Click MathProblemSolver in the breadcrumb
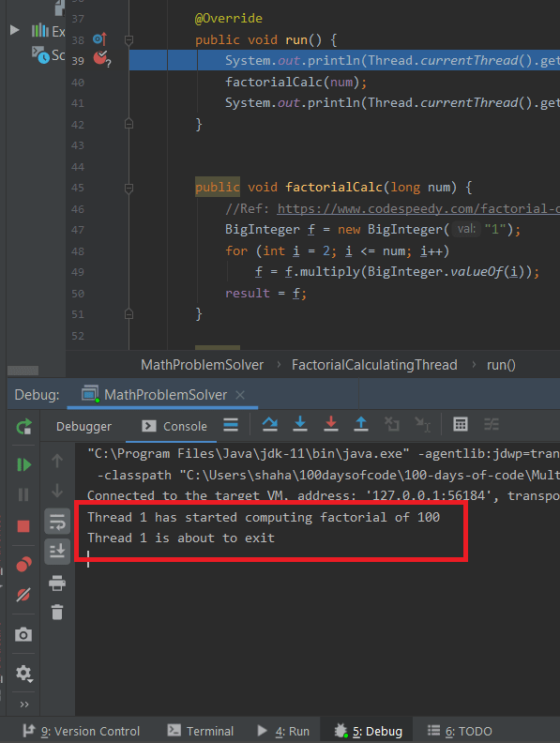The height and width of the screenshot is (743, 560). click(203, 365)
